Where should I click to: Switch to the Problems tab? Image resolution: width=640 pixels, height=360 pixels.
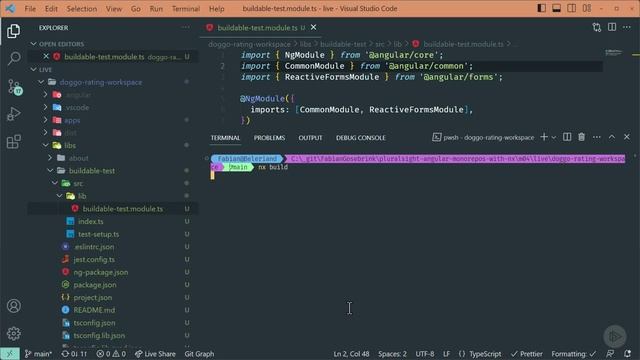(269, 138)
